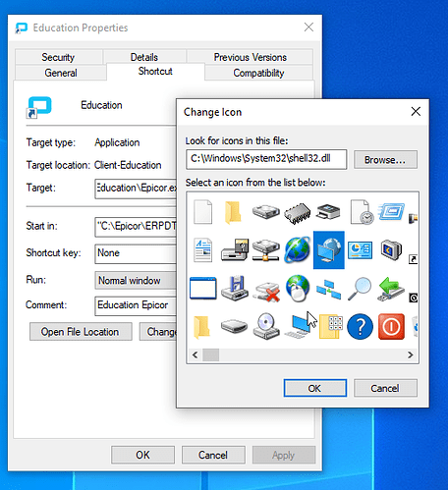Viewport: 448px width, 490px height.
Task: Choose the networked computers icon
Action: [x=328, y=290]
